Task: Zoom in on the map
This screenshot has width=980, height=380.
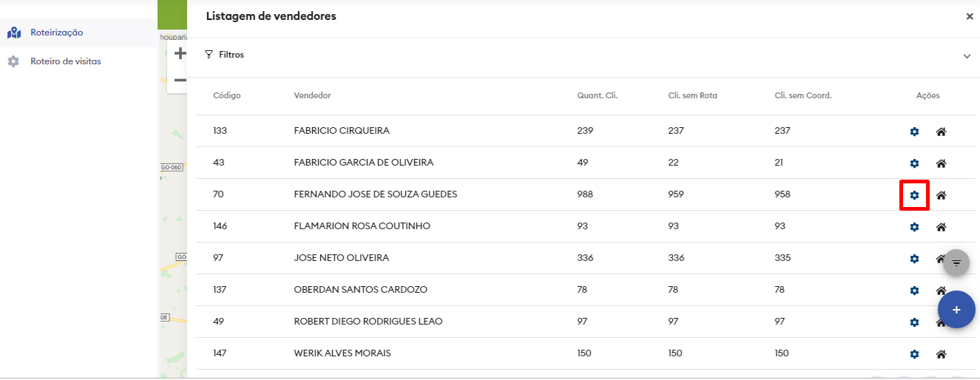Action: (x=180, y=53)
